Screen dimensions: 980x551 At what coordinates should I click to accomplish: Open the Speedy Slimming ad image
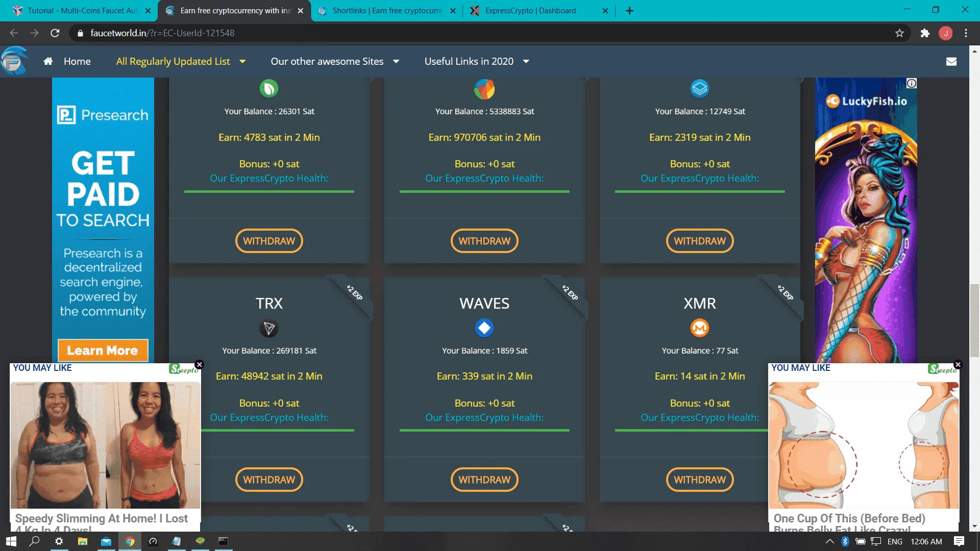[x=105, y=445]
